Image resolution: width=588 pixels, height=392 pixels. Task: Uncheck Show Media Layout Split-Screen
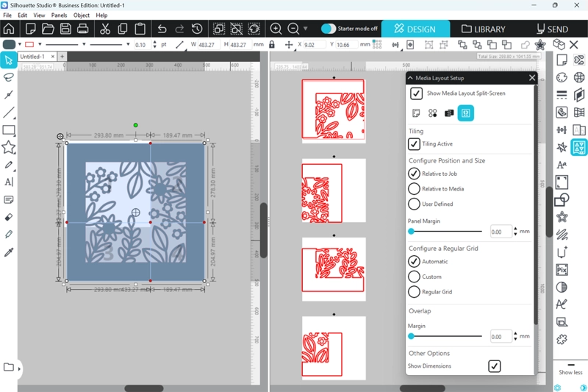point(416,93)
